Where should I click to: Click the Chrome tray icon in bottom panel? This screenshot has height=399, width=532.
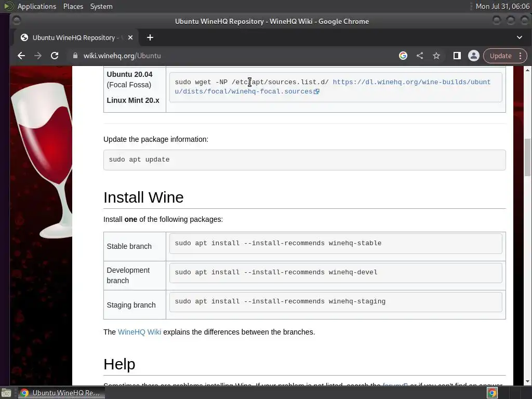(492, 393)
